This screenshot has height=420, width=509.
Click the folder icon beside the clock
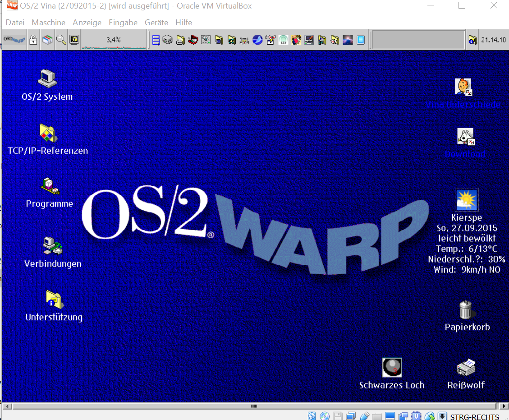click(472, 40)
